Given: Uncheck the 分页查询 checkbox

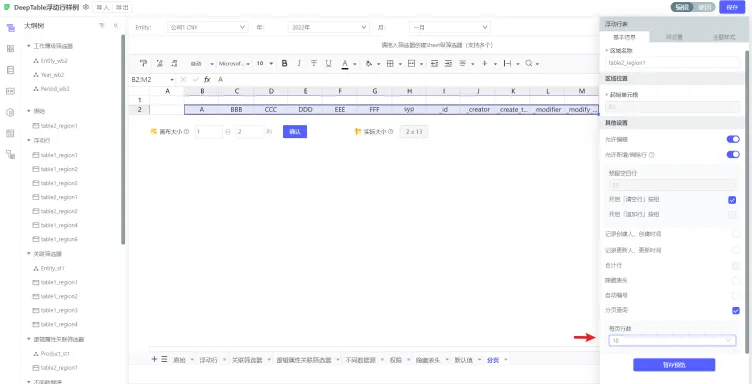Looking at the screenshot, I should tap(736, 311).
